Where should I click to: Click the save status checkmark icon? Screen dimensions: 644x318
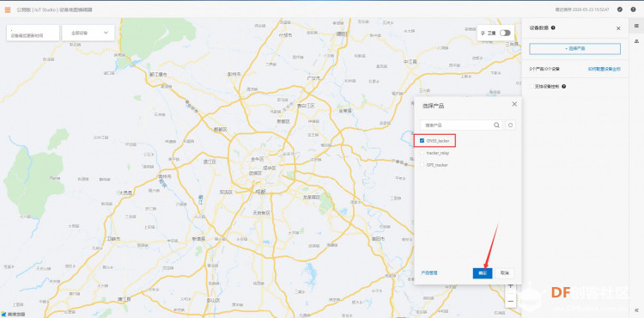(620, 9)
